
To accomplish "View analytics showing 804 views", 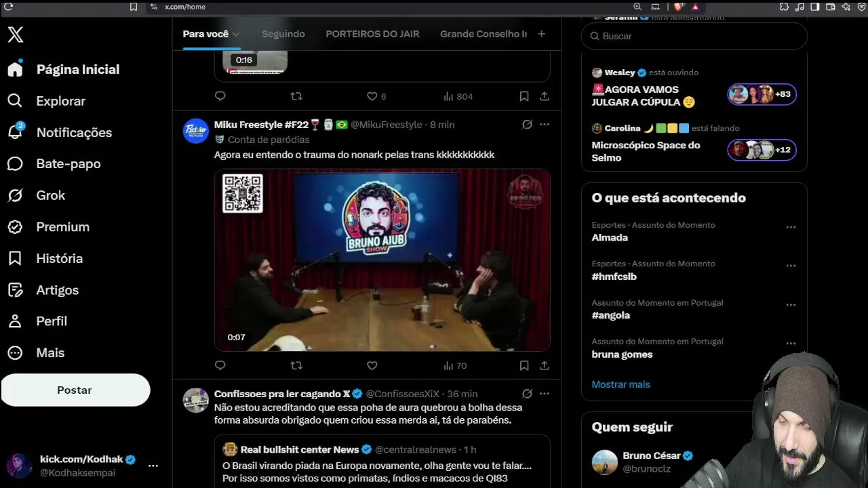I will click(458, 96).
